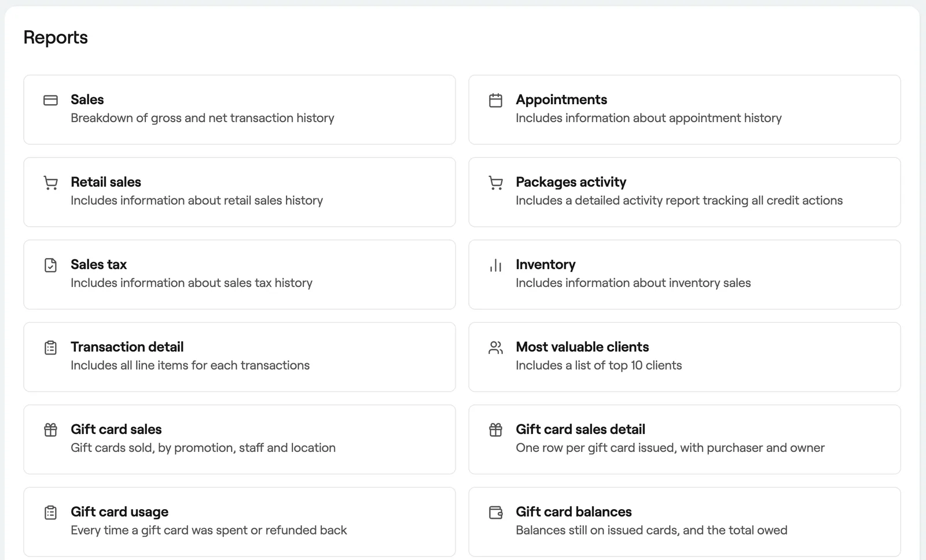926x560 pixels.
Task: Click the document check icon beside Sales tax
Action: (x=50, y=265)
